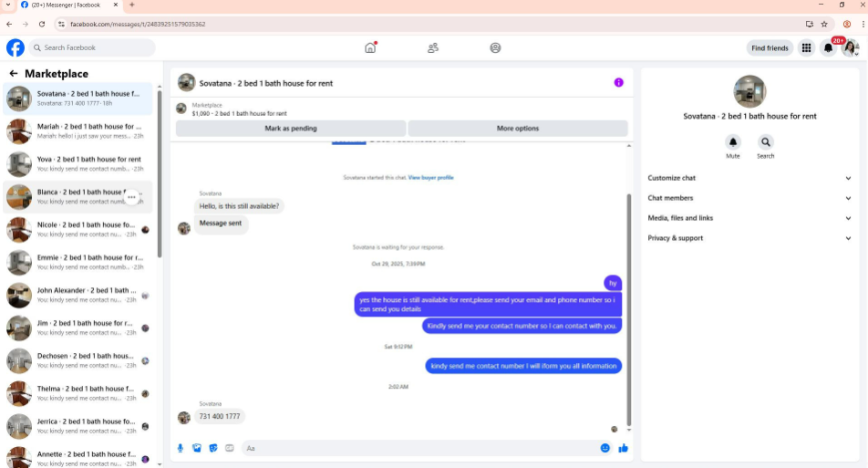Open a new browser tab with plus
This screenshot has height=468, width=868.
131,5
